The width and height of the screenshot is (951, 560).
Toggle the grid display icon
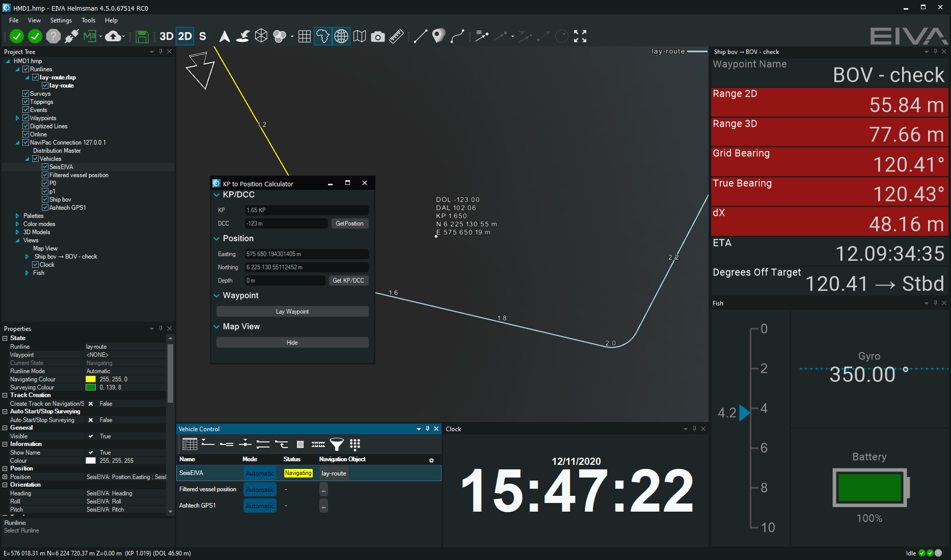pyautogui.click(x=305, y=36)
